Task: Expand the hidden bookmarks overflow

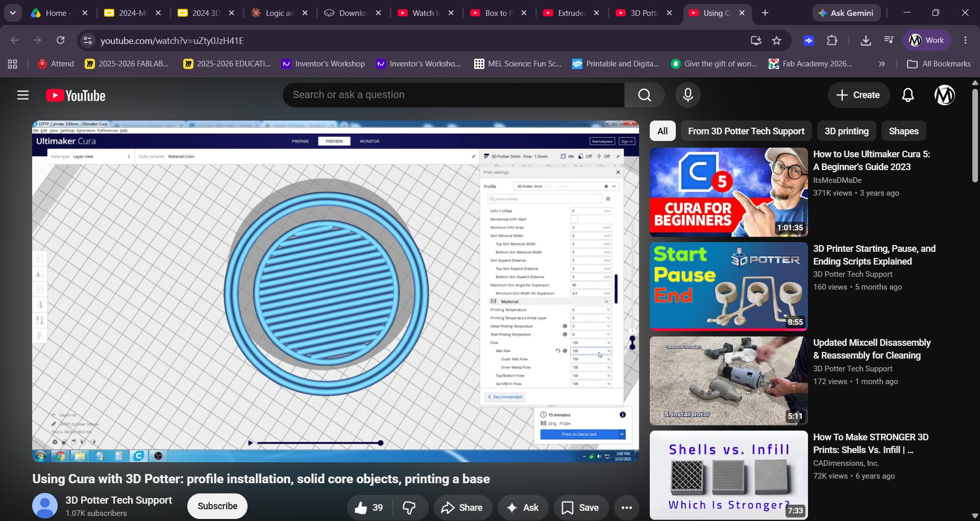Action: 881,64
